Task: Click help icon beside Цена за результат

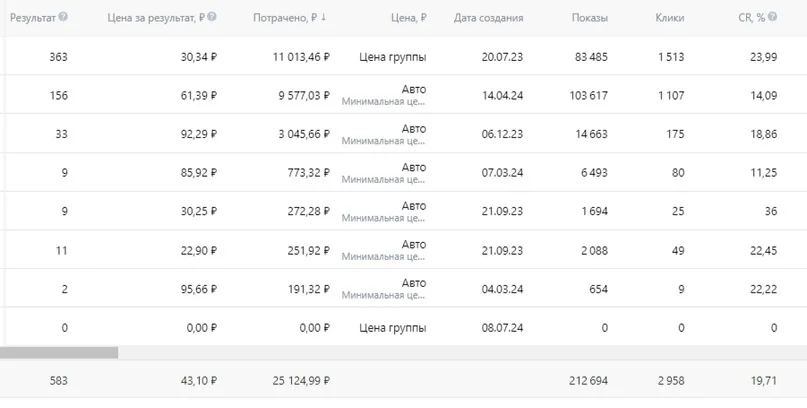Action: click(x=212, y=17)
